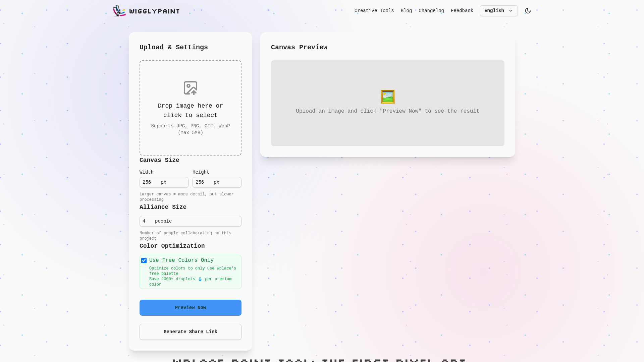This screenshot has width=644, height=362.
Task: Click the Upload & Settings panel heading
Action: tap(173, 47)
